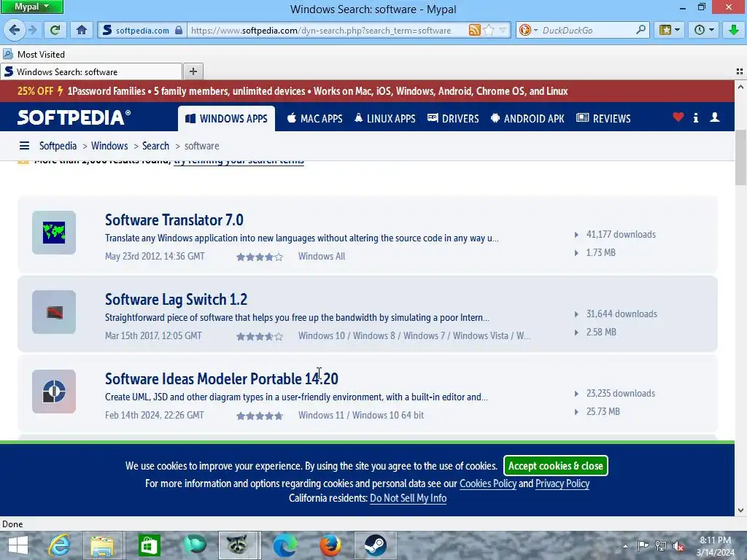747x560 pixels.
Task: Click the user account icon
Action: (715, 117)
